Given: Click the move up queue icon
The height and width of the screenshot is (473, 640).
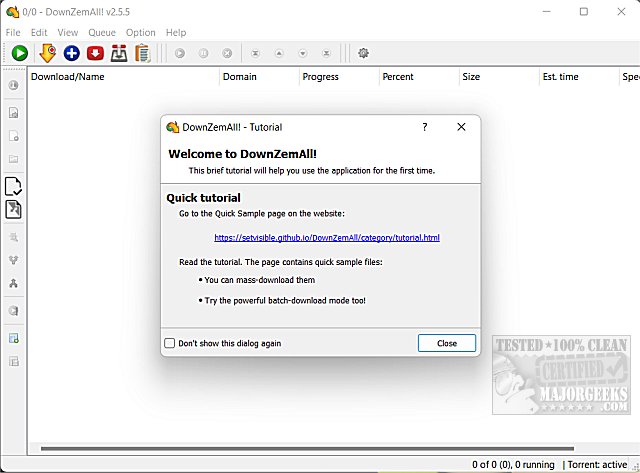Looking at the screenshot, I should [x=279, y=53].
